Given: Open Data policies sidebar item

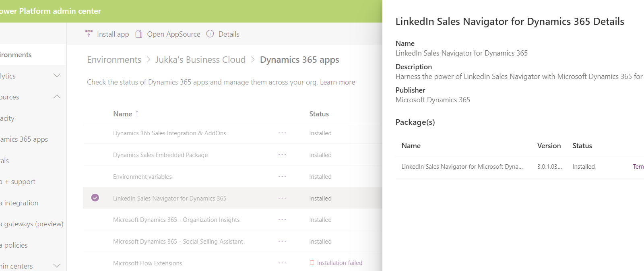Looking at the screenshot, I should tap(14, 245).
